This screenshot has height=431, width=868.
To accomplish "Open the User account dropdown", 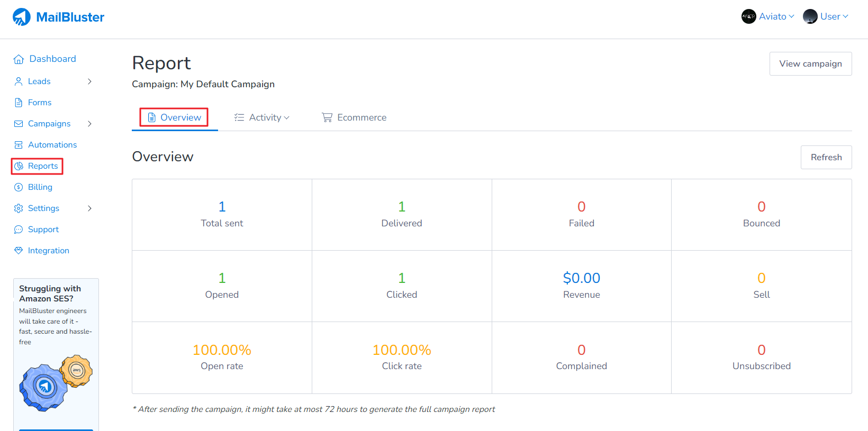I will pos(826,16).
